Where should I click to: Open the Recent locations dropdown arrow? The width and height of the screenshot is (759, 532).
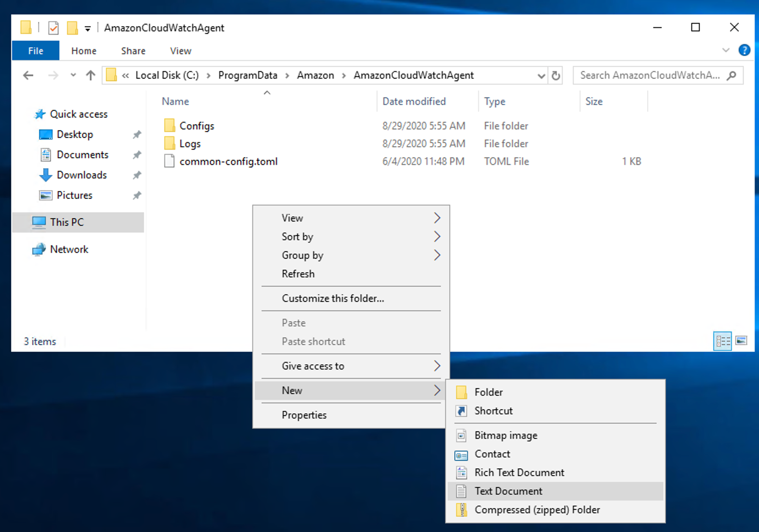coord(73,75)
